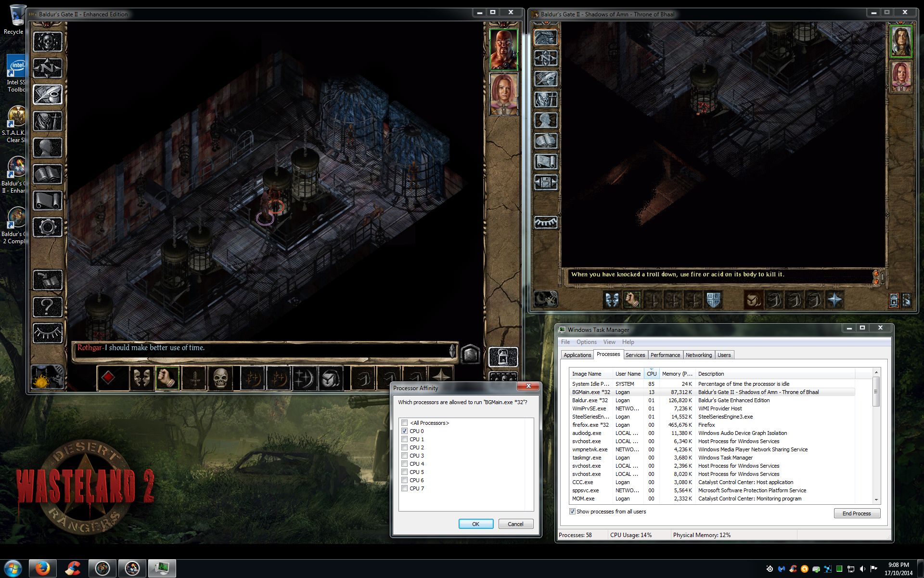This screenshot has width=924, height=578.
Task: Open the File menu in Task Manager
Action: (565, 342)
